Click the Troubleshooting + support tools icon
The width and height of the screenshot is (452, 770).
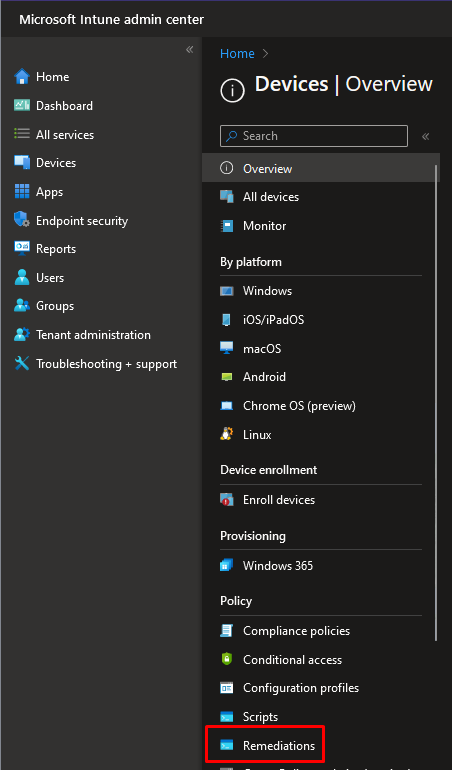click(22, 364)
